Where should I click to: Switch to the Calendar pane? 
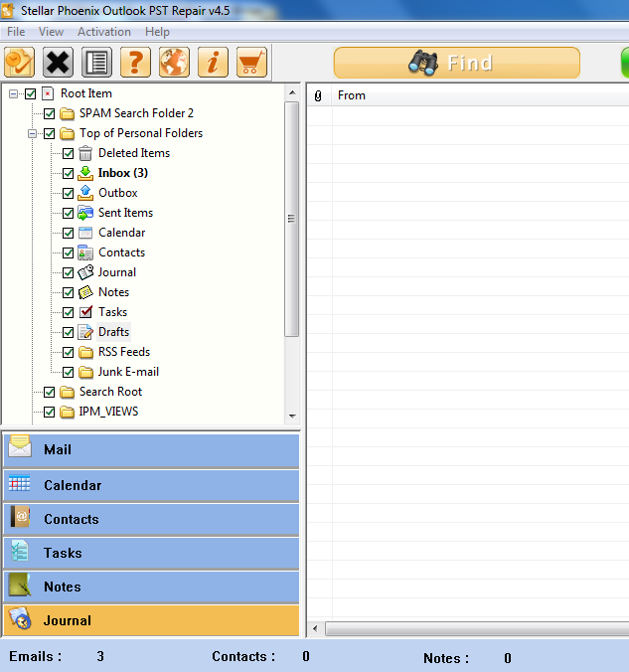151,485
